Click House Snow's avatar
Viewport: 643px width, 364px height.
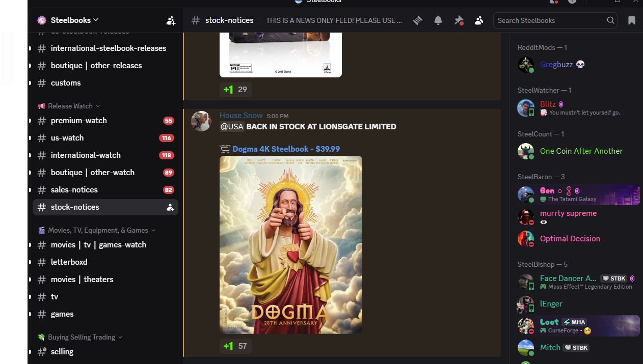point(201,121)
